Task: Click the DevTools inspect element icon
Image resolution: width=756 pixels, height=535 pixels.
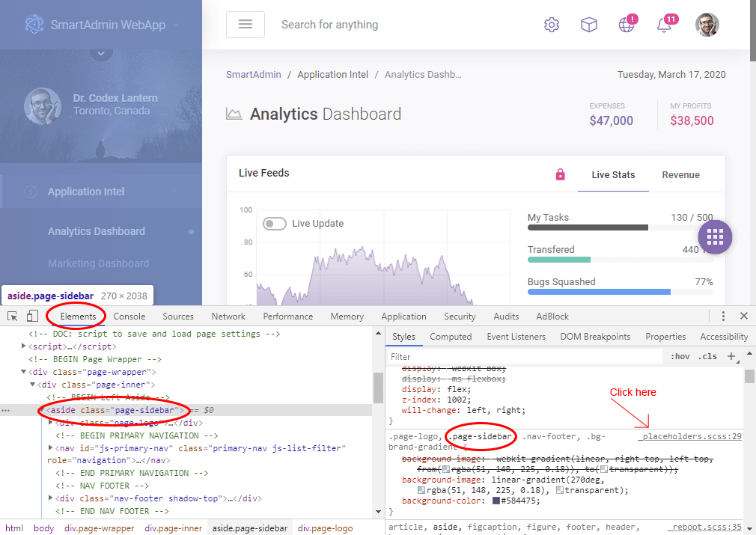Action: (x=13, y=317)
